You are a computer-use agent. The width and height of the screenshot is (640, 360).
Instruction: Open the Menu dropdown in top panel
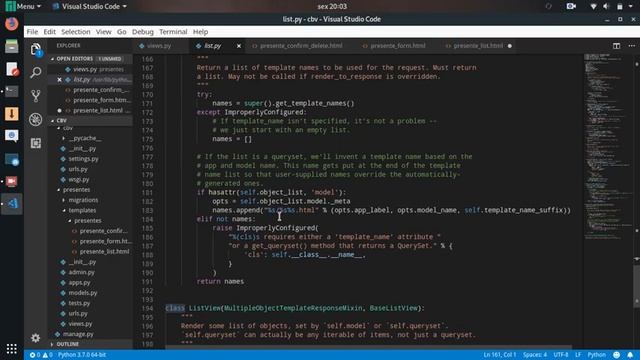click(24, 6)
